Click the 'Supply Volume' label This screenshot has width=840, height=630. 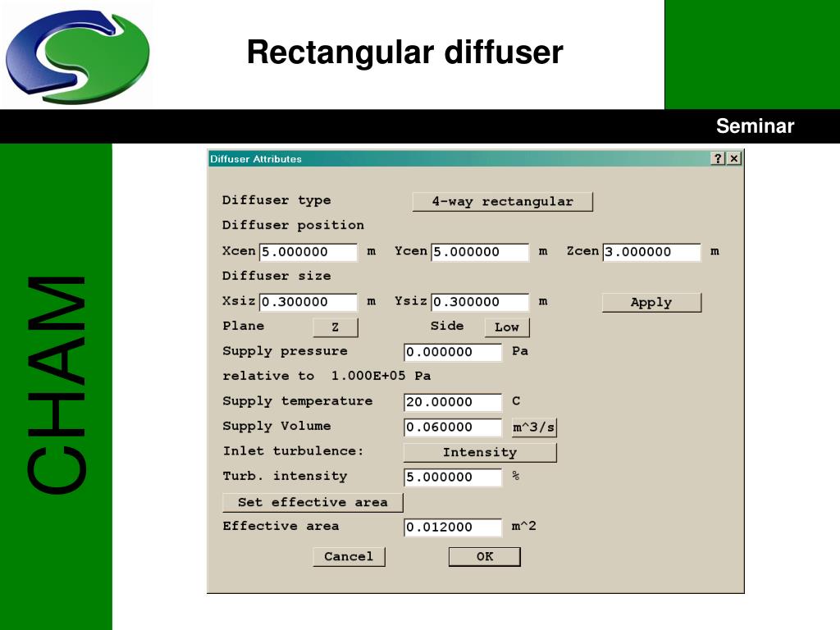276,426
